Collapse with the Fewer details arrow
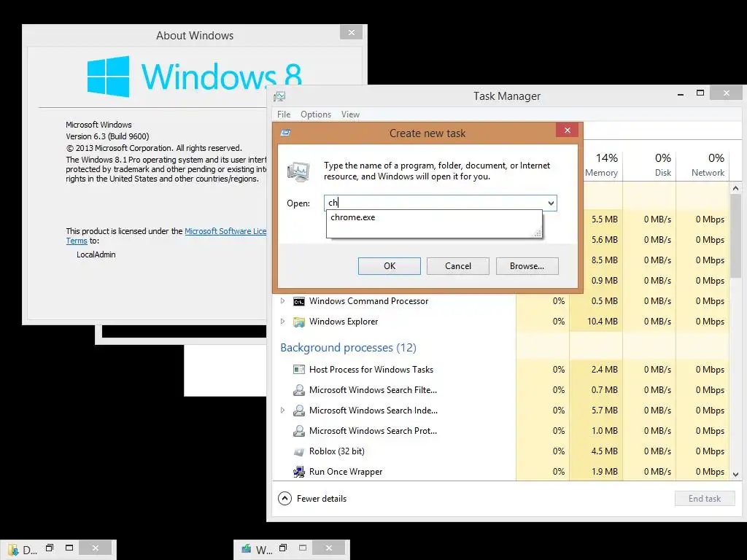Image resolution: width=747 pixels, height=560 pixels. click(x=285, y=499)
